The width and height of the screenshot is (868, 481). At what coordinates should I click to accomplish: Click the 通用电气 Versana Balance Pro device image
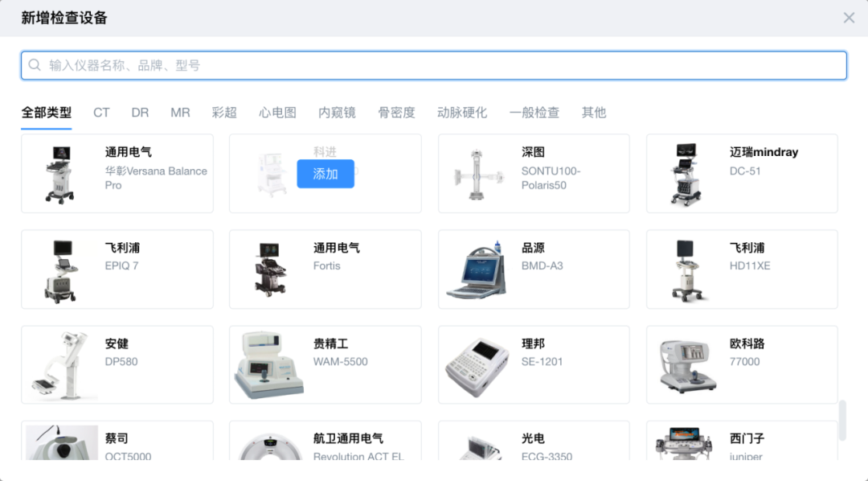point(60,174)
